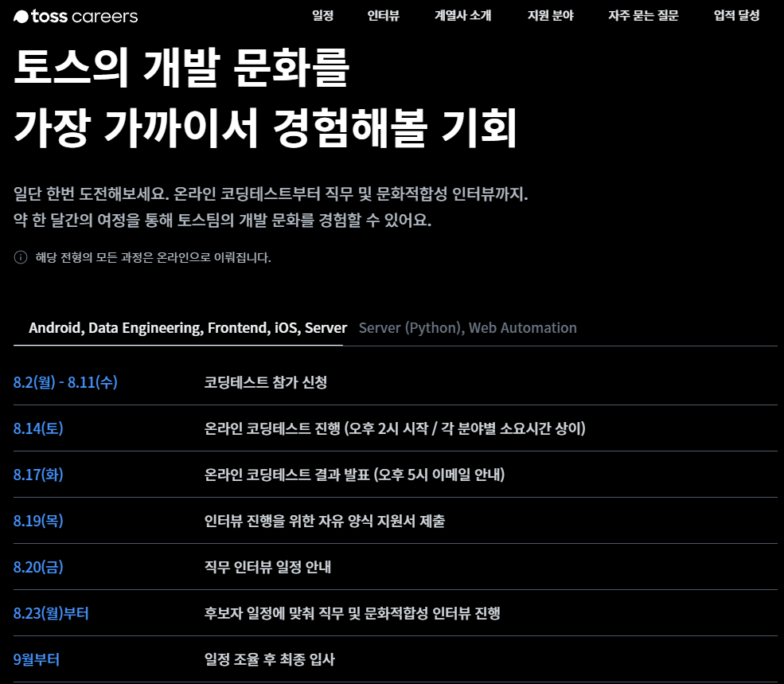Click the date 8.19(목)

pos(38,521)
